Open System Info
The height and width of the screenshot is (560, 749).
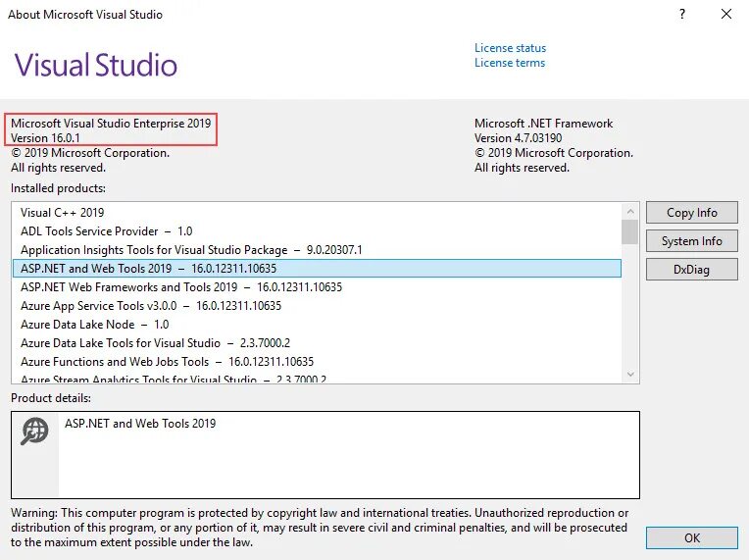pos(692,241)
